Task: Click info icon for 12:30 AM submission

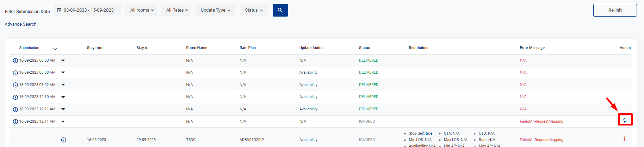Action: [16, 97]
